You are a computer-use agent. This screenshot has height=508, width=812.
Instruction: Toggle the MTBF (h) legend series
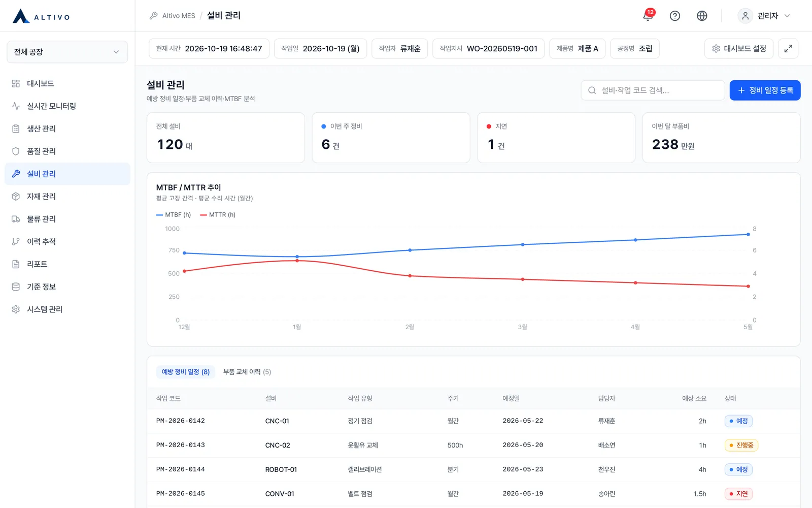click(x=174, y=215)
